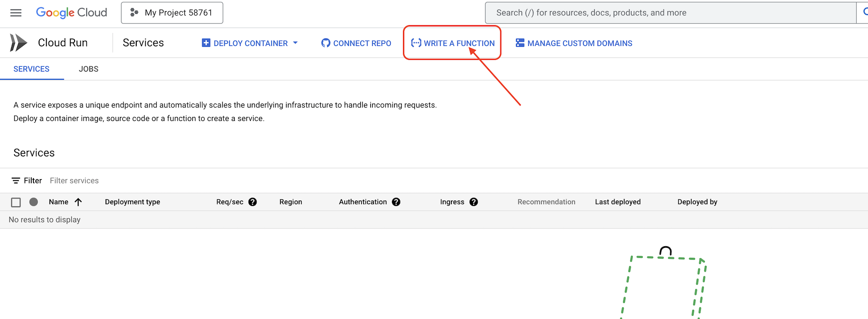Viewport: 868px width, 319px height.
Task: Sort by the Last deployed column header
Action: click(x=618, y=202)
